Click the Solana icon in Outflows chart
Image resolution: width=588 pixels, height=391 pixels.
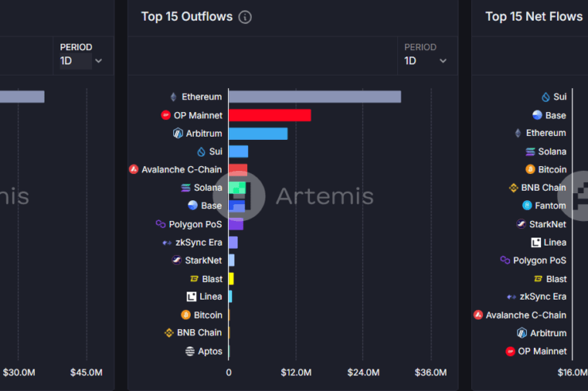[x=186, y=188]
